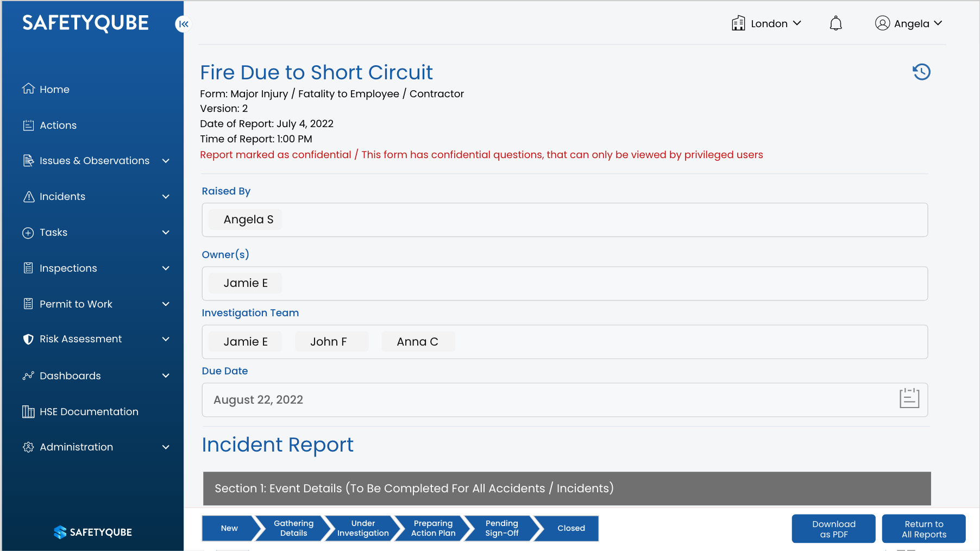Expand the Inspections chevron
This screenshot has height=551, width=980.
166,268
